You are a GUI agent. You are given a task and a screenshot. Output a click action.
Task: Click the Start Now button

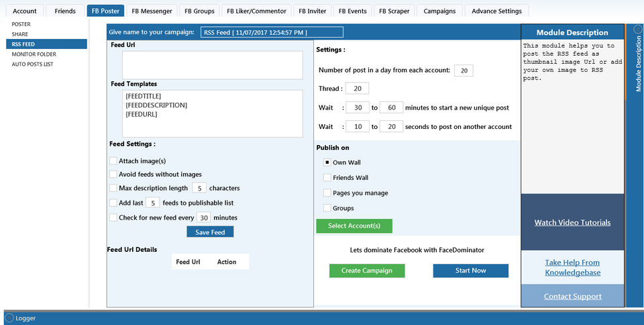point(471,271)
